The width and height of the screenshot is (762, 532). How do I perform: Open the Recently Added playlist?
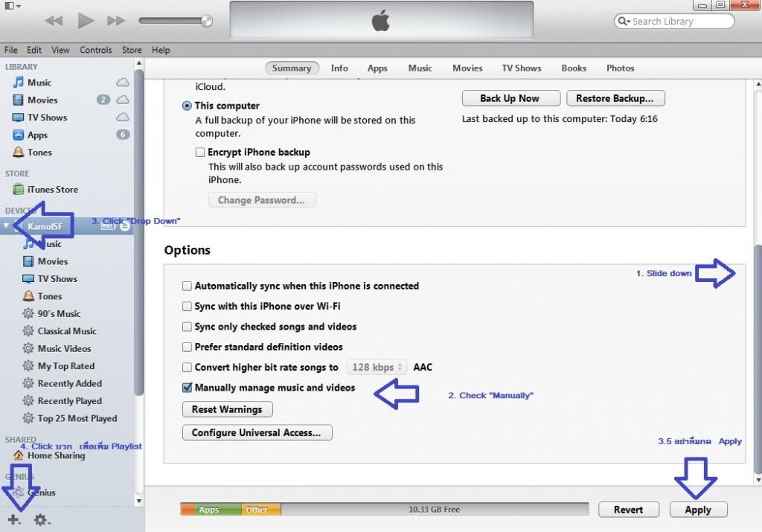[x=69, y=384]
